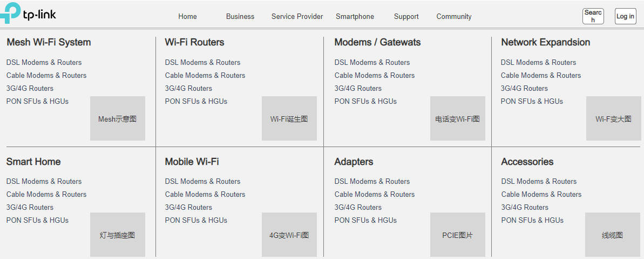Select 3G/4G Routers under Accessories
Viewport: 644px width, 259px height.
click(x=525, y=207)
